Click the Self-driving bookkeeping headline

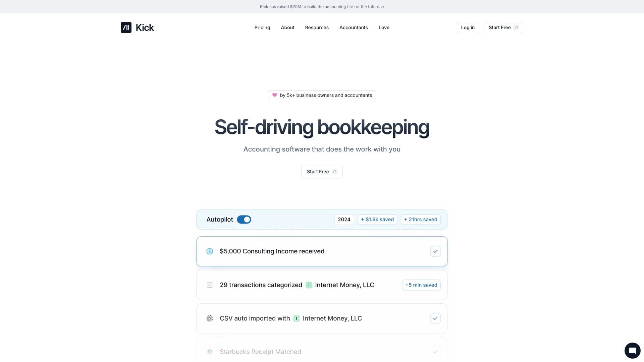pyautogui.click(x=322, y=127)
